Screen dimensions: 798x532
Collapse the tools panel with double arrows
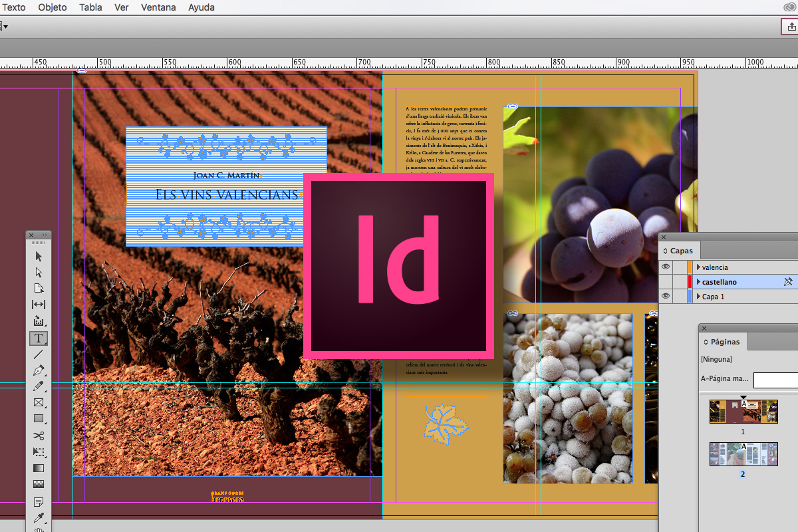(x=45, y=235)
